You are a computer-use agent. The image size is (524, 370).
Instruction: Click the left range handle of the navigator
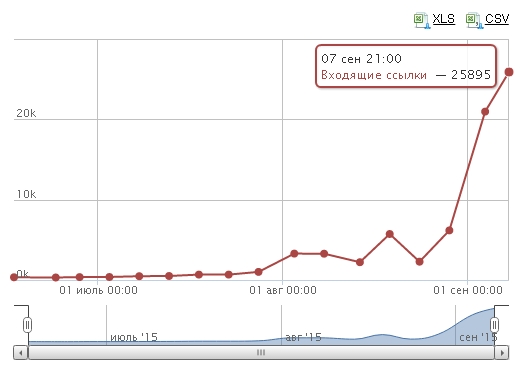tap(27, 325)
